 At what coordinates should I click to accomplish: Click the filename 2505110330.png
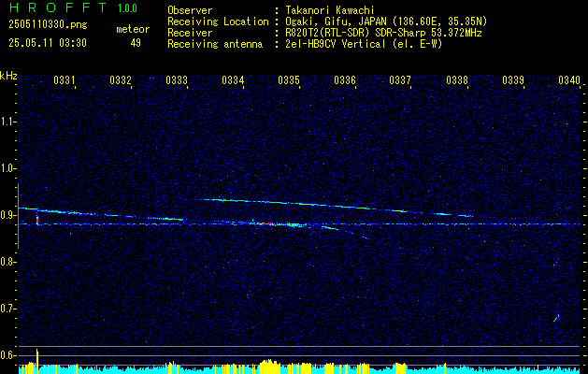48,25
